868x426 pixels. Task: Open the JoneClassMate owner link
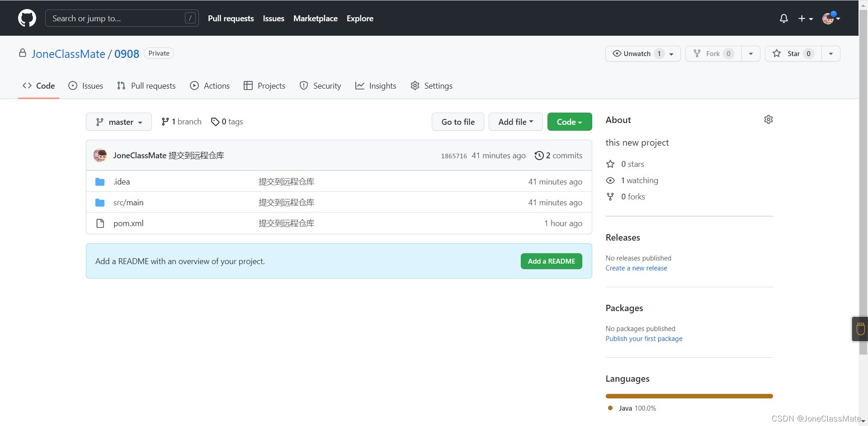(68, 54)
